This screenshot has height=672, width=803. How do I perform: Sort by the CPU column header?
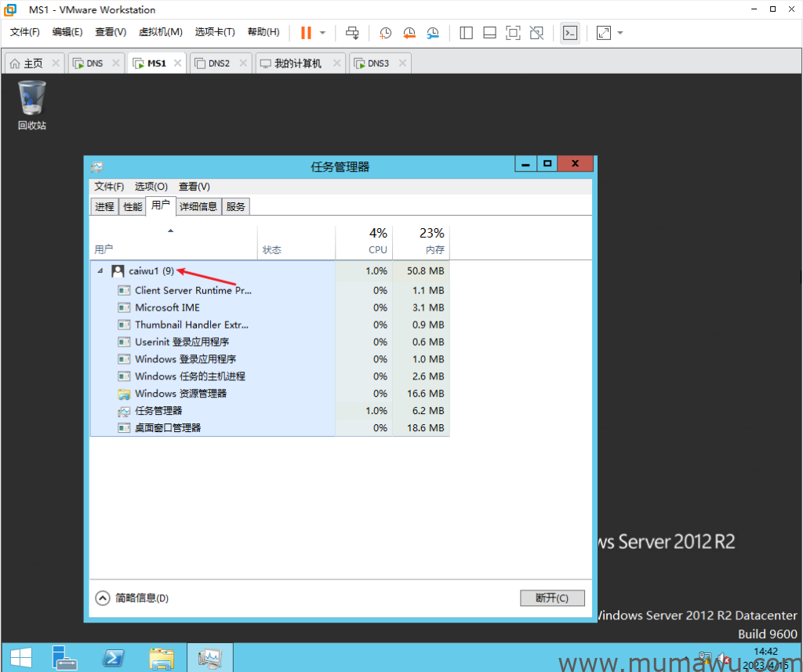364,243
